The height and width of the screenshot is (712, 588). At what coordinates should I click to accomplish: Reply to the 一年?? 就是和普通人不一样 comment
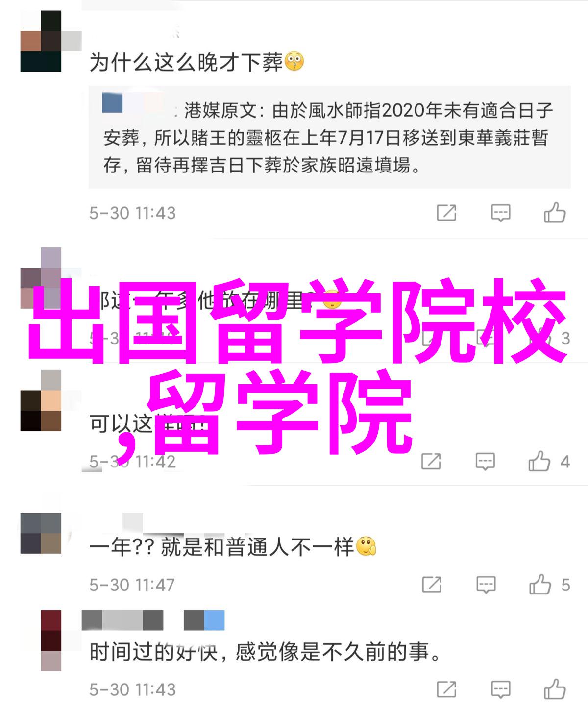tap(486, 585)
